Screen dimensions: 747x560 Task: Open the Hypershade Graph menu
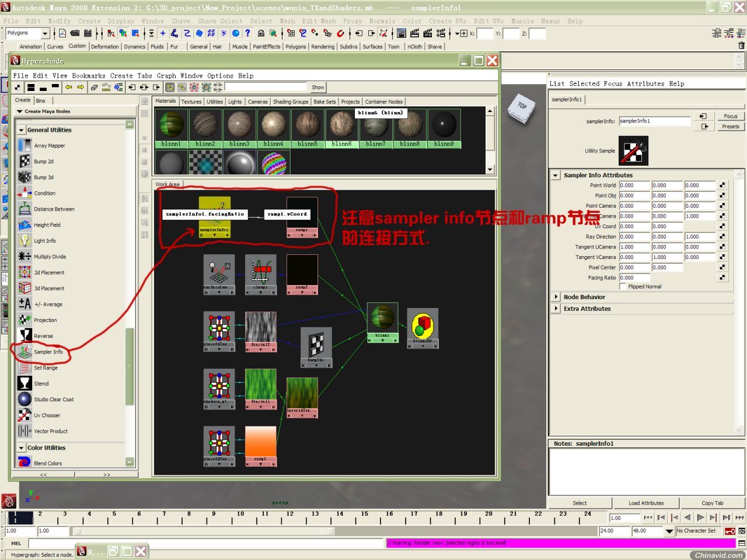coord(166,75)
